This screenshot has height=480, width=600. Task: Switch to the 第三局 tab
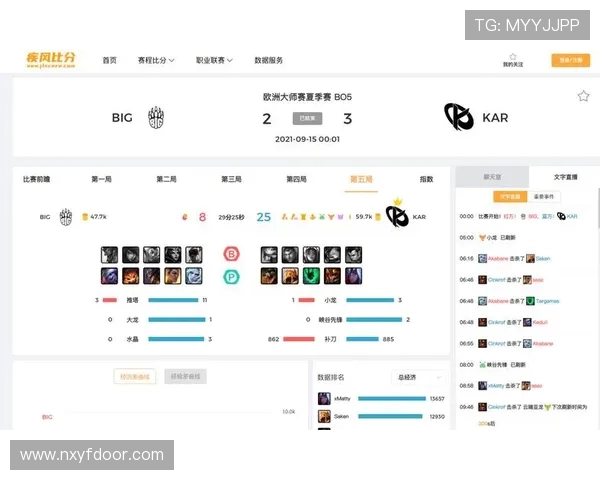(x=232, y=179)
